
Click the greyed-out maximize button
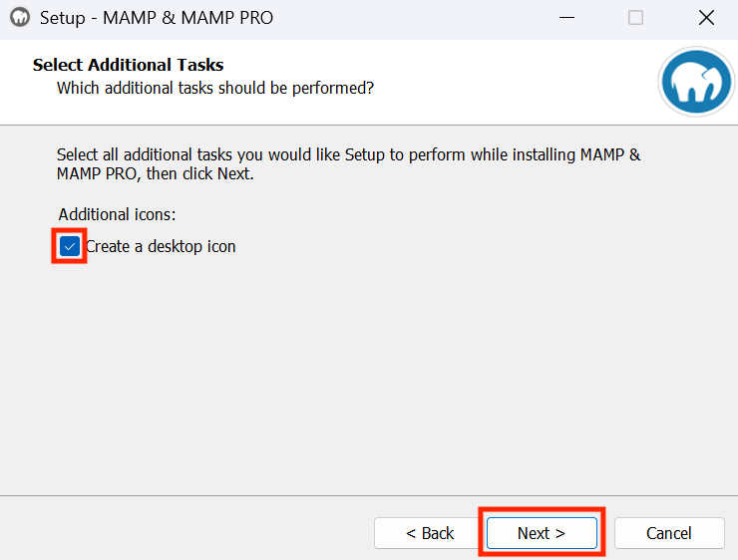[635, 18]
